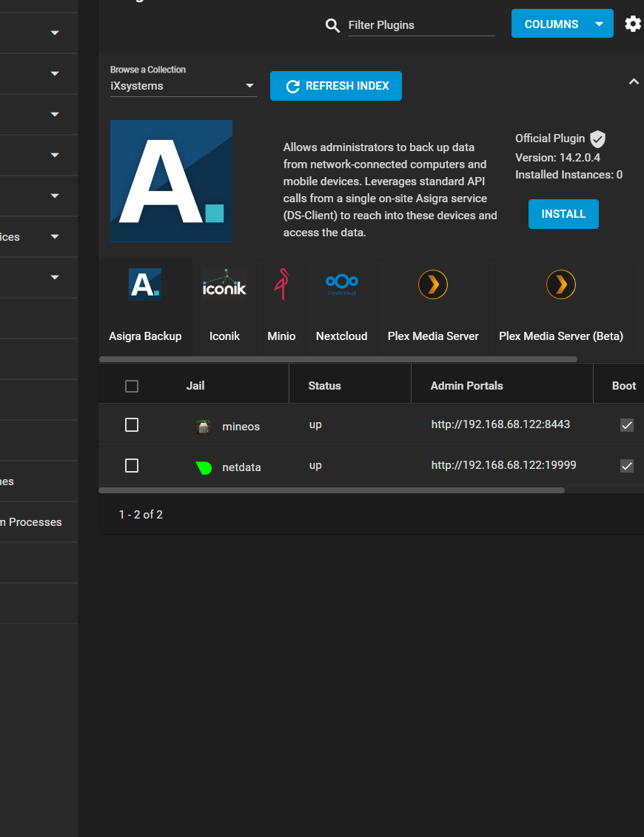Select the Nextcloud label
644x837 pixels.
pos(341,336)
